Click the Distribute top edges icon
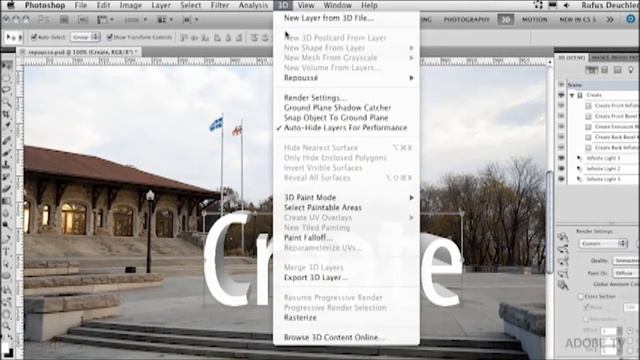This screenshot has height=360, width=640. coord(254,38)
